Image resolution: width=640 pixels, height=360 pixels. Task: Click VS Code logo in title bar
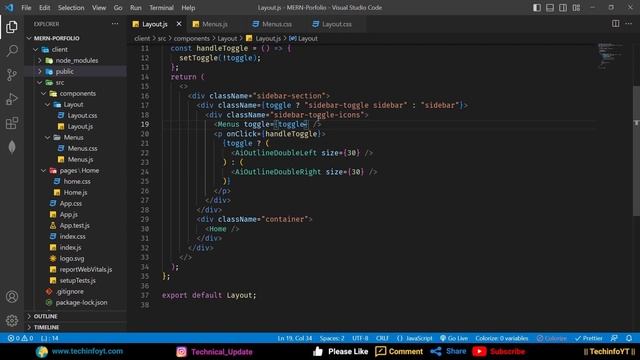click(9, 8)
